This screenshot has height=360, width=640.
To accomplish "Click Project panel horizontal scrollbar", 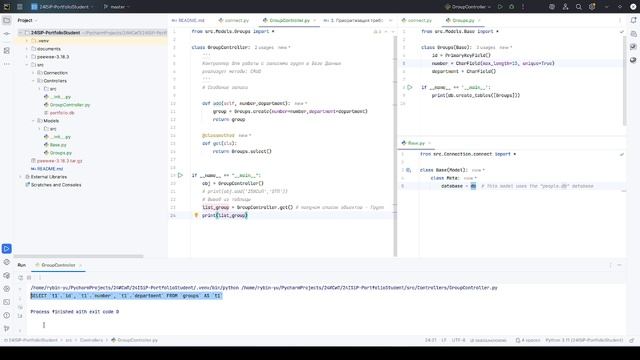I will point(78,256).
